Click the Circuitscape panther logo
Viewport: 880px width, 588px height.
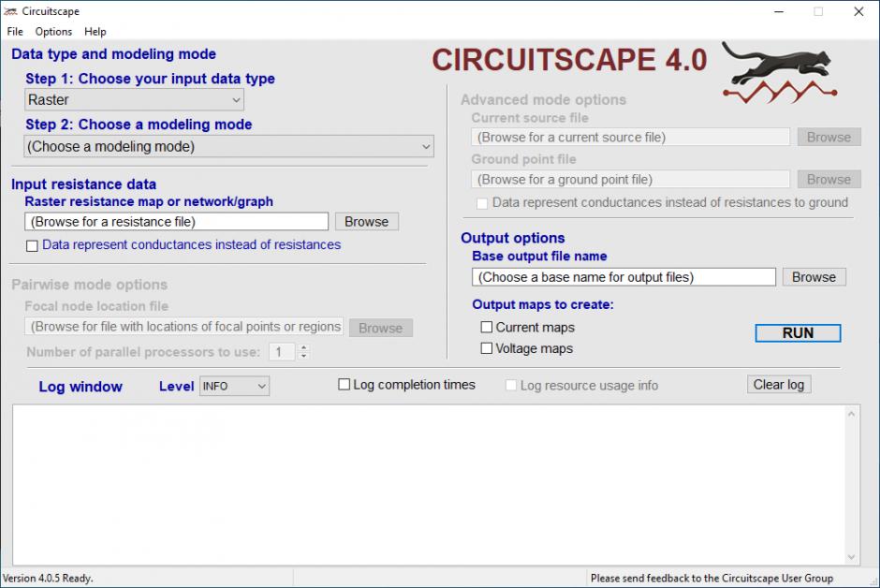(x=780, y=73)
